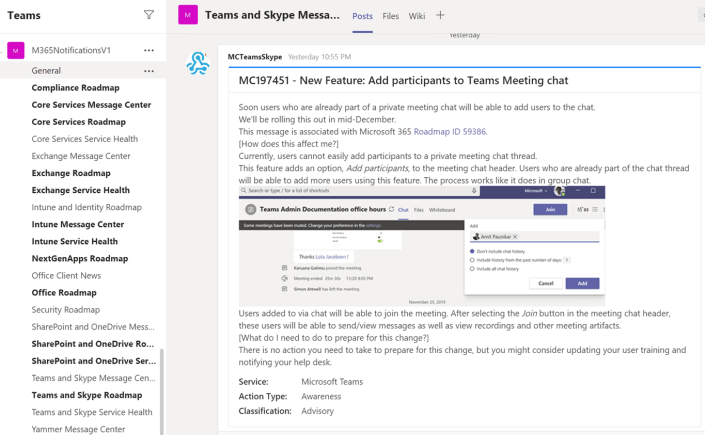Add a new tab with plus icon

click(x=440, y=16)
